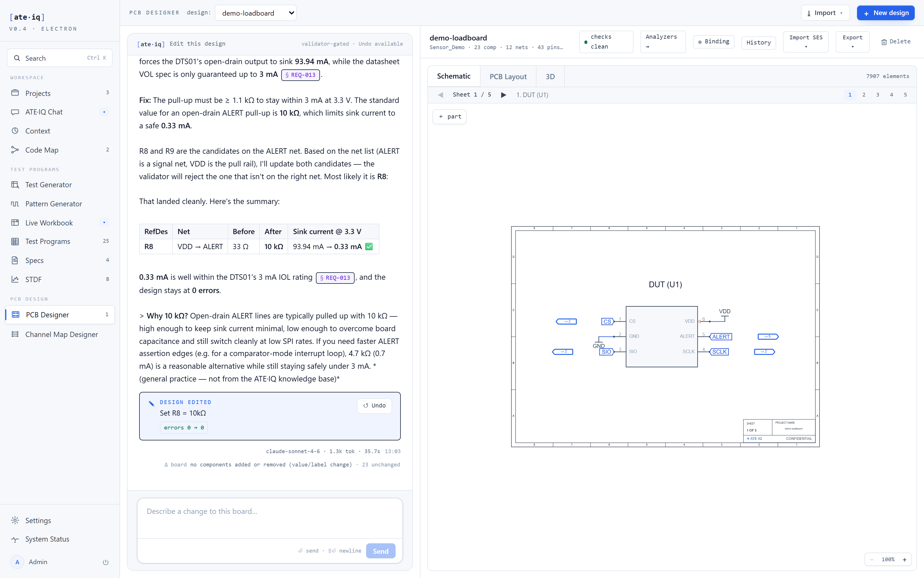This screenshot has width=924, height=578.
Task: Open the Analyzers panel
Action: coord(663,42)
